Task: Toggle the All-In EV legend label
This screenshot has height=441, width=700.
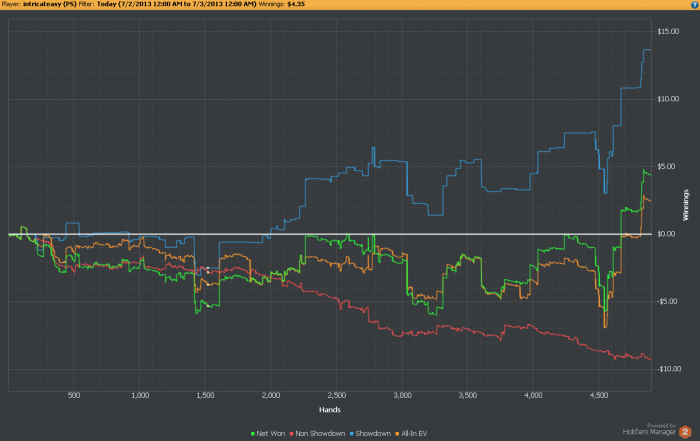Action: tap(414, 433)
